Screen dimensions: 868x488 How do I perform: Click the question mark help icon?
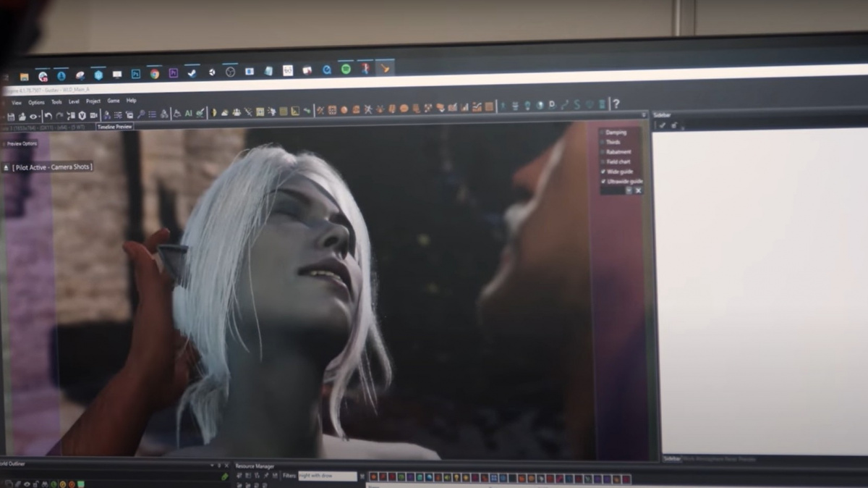[616, 104]
